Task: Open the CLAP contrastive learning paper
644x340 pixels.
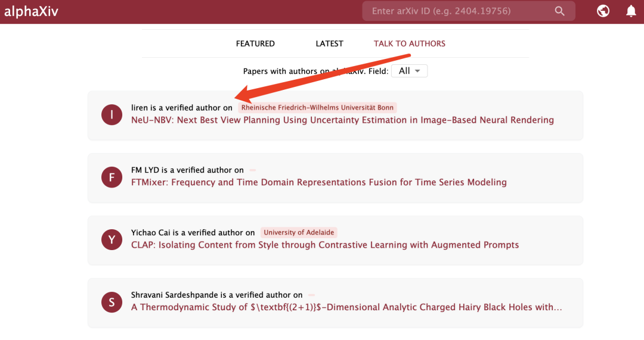Action: click(x=325, y=245)
